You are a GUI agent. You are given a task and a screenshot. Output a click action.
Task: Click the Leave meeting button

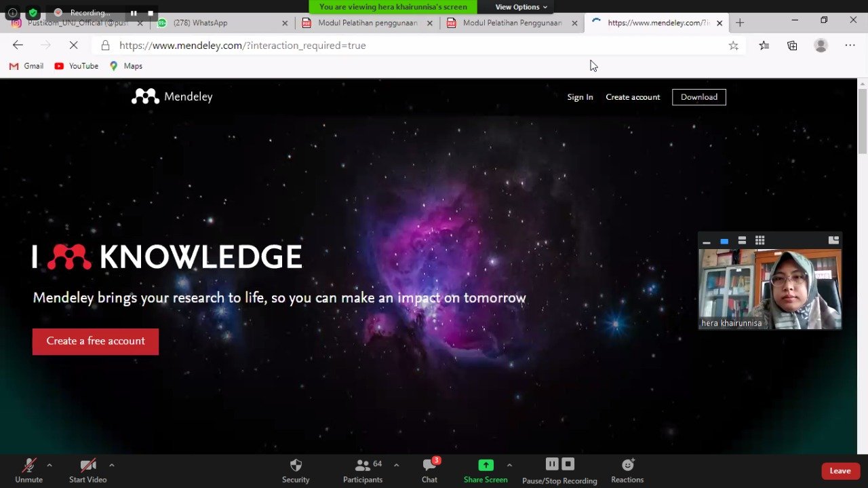point(841,471)
